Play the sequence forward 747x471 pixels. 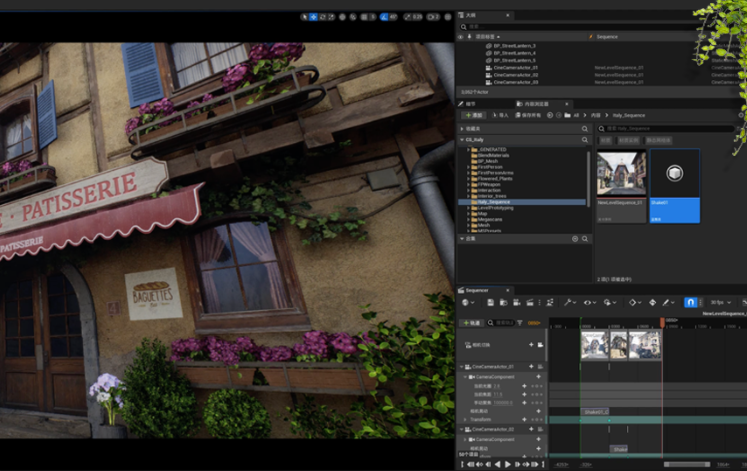pyautogui.click(x=507, y=464)
